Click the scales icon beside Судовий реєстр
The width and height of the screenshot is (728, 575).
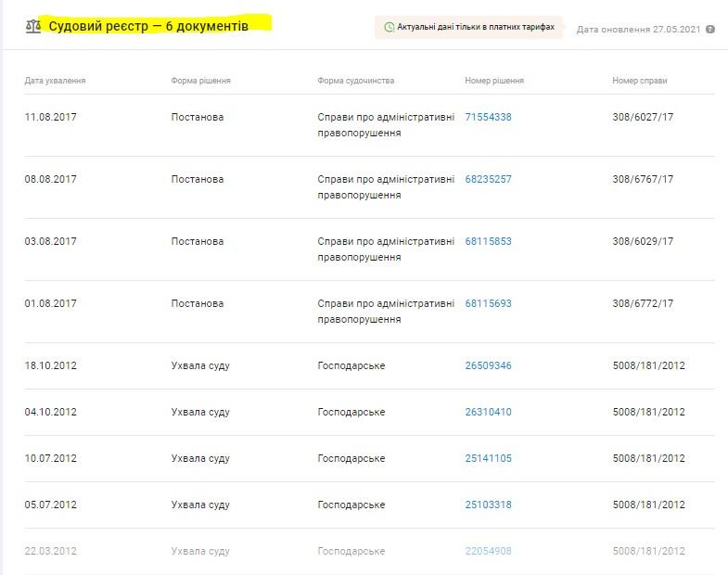33,27
